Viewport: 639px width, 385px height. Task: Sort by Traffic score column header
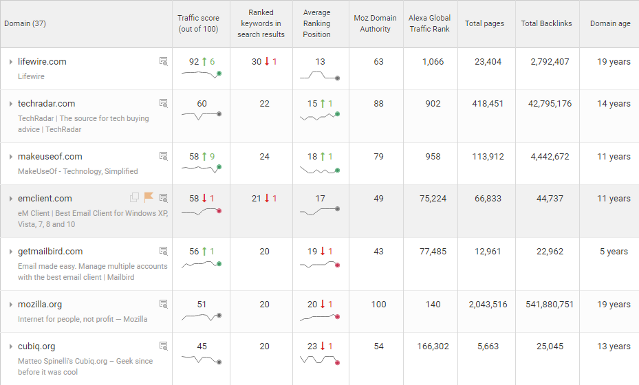pos(198,23)
